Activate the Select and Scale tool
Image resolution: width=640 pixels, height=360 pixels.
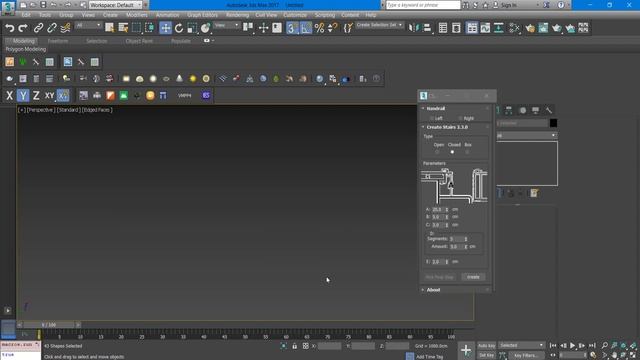tap(192, 28)
